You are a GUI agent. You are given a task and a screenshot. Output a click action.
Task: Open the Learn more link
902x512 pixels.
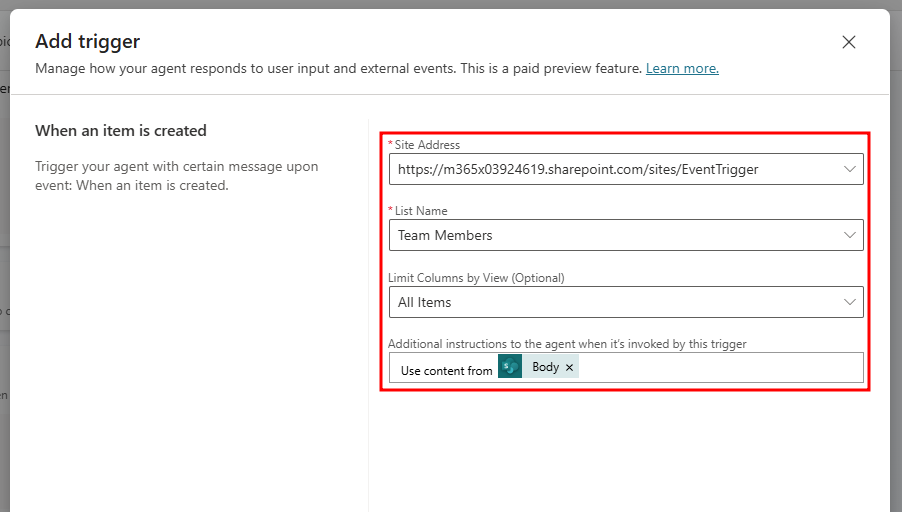click(682, 68)
